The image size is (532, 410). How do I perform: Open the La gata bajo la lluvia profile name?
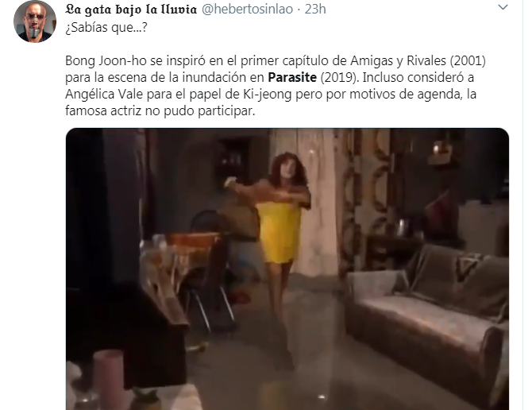(x=131, y=10)
